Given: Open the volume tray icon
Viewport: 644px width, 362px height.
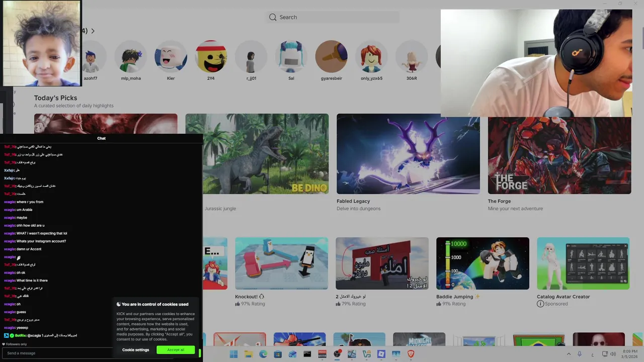Looking at the screenshot, I should click(613, 354).
